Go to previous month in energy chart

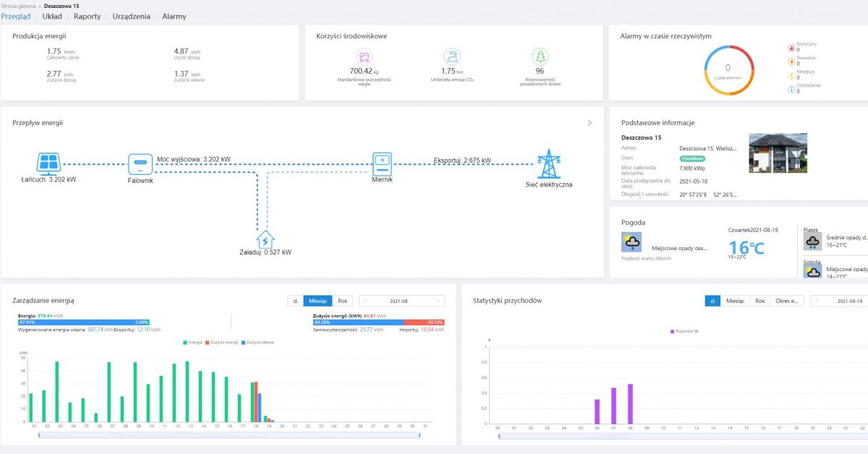tap(366, 301)
